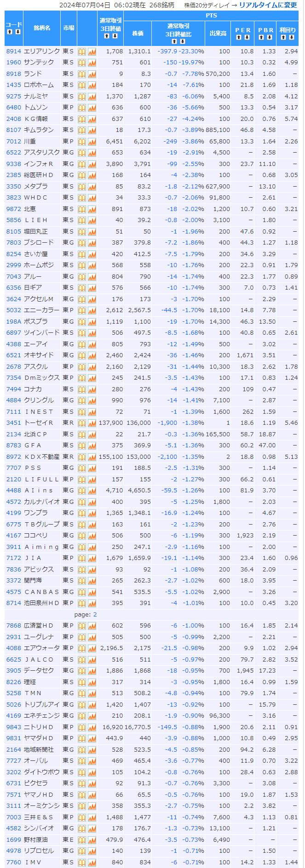Image resolution: width=305 pixels, height=868 pixels.
Task: Sort by code ascending using up arrow
Action: coord(10,32)
